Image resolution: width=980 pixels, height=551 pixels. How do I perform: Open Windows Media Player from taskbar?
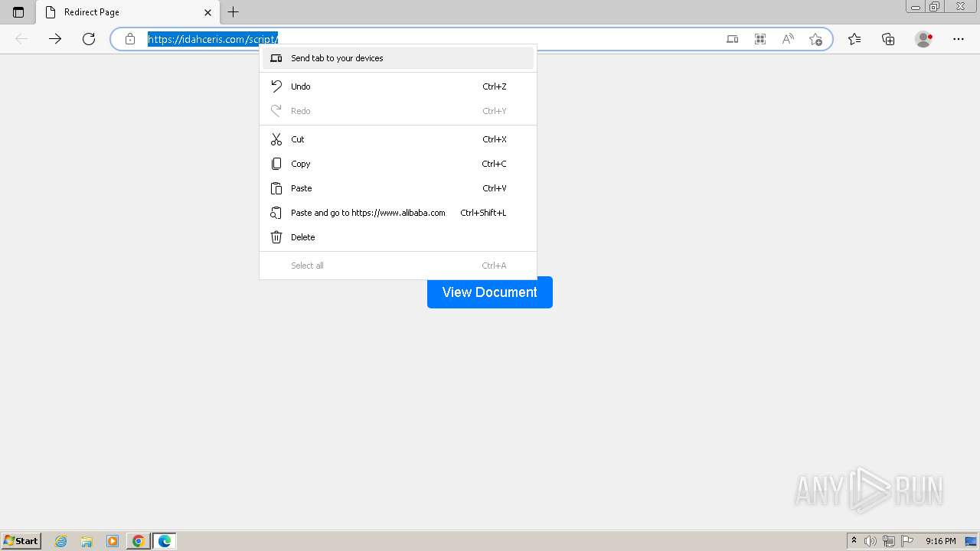(113, 541)
